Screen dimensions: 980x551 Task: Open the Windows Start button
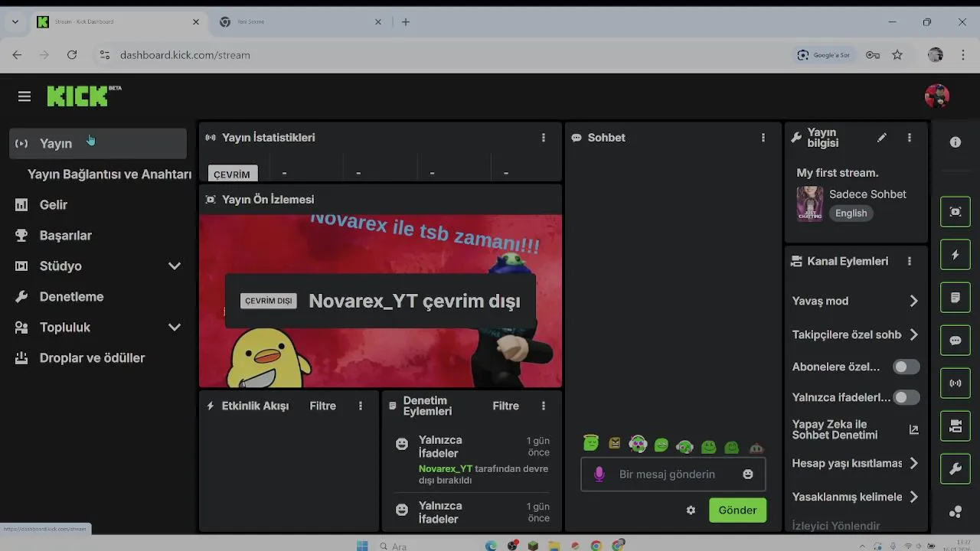click(362, 546)
